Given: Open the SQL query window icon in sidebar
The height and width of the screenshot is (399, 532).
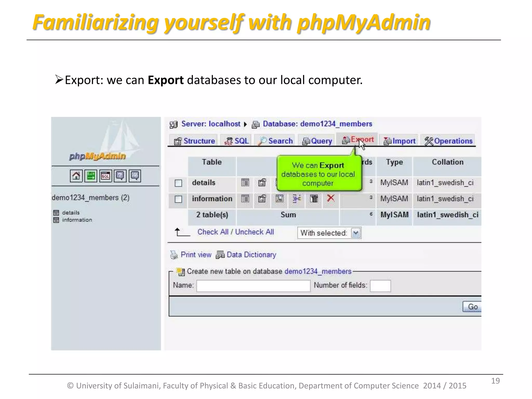Looking at the screenshot, I should point(105,176).
